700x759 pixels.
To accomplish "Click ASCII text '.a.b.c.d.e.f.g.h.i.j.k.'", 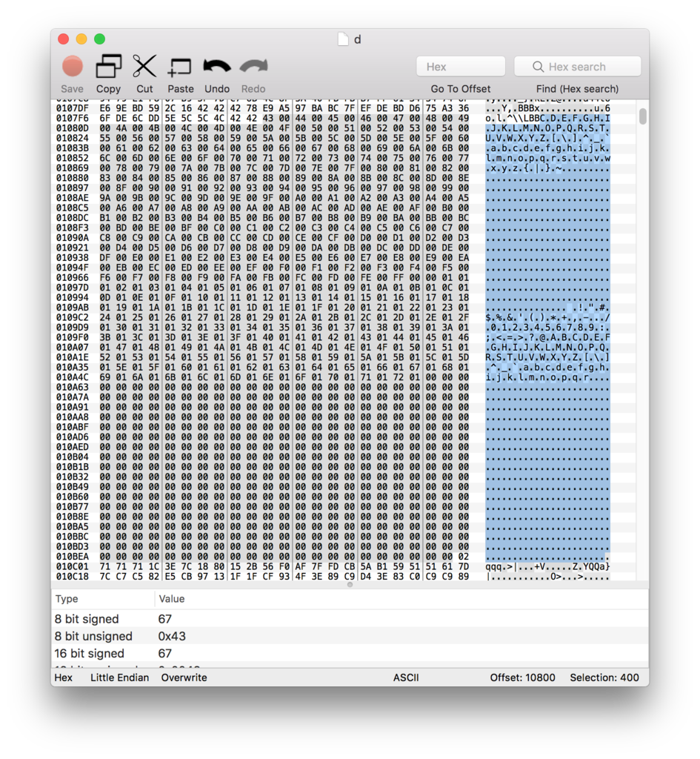I will pyautogui.click(x=547, y=148).
